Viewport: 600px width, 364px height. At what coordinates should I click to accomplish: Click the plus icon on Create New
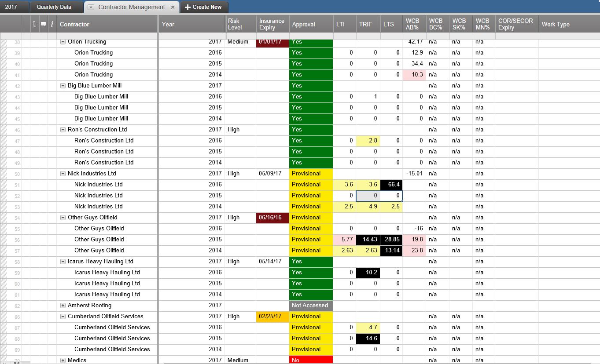188,7
